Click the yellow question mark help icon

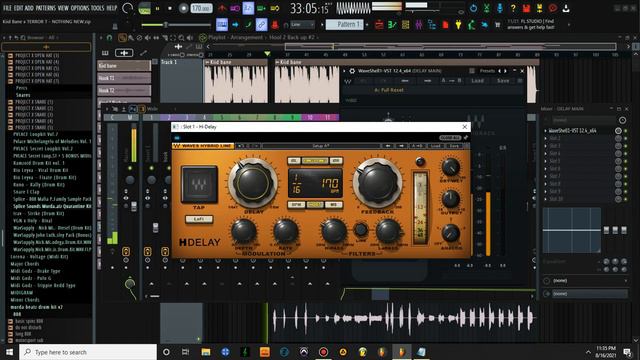[x=513, y=8]
